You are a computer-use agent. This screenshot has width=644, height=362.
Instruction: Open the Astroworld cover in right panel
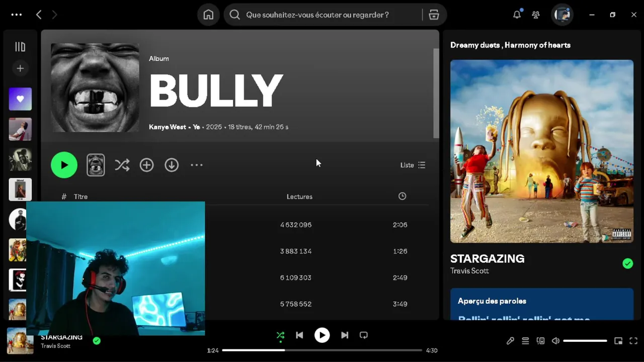542,151
